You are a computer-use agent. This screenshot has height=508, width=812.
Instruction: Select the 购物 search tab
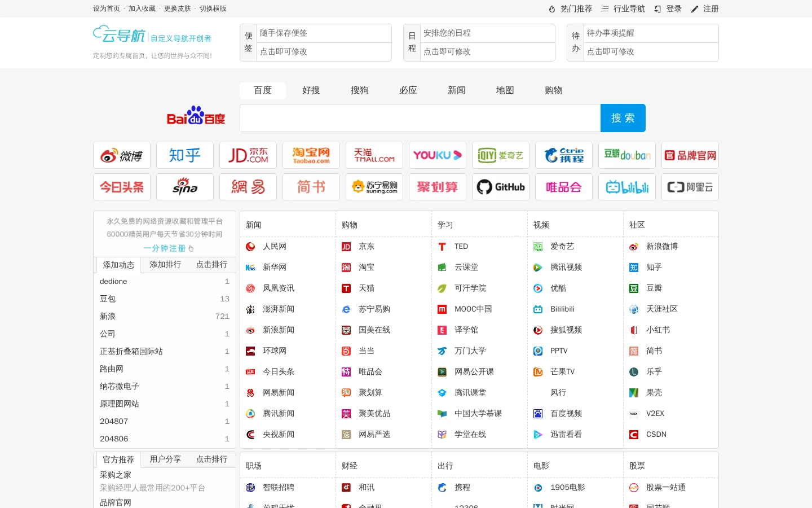coord(554,90)
